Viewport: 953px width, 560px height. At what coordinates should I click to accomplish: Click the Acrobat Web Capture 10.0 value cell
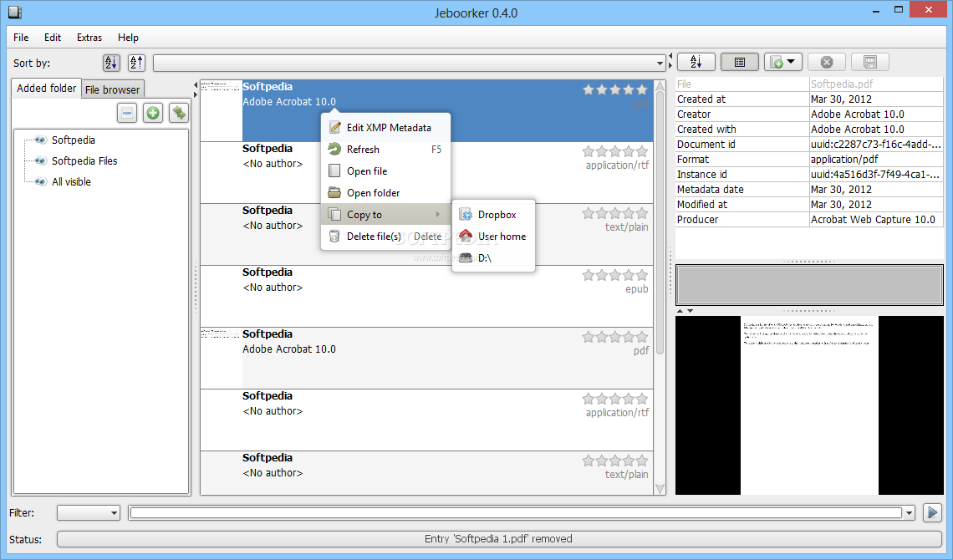(x=876, y=219)
